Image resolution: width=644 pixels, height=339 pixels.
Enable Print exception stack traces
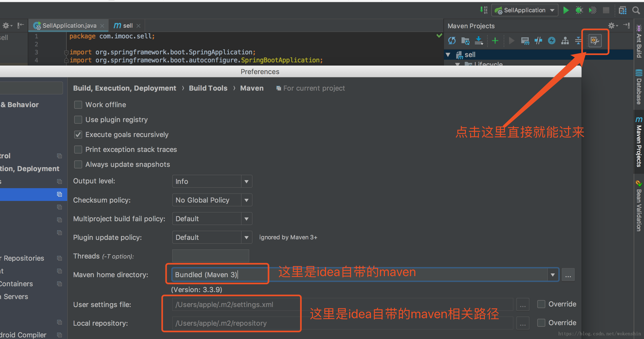click(x=78, y=150)
